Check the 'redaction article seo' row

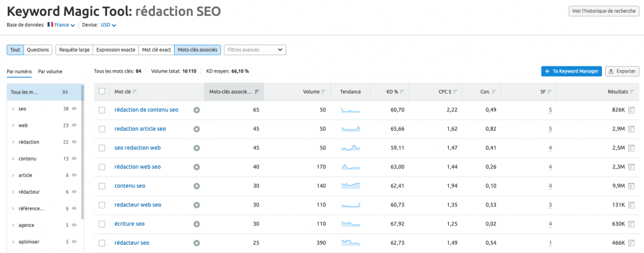[x=102, y=129]
